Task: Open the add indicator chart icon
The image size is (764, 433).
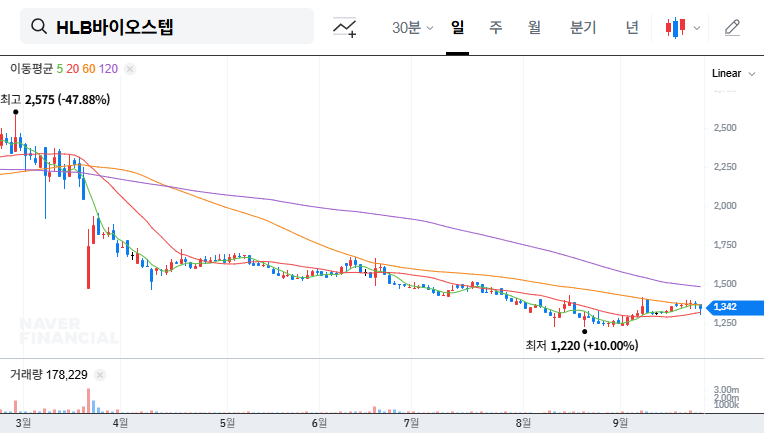Action: coord(344,27)
